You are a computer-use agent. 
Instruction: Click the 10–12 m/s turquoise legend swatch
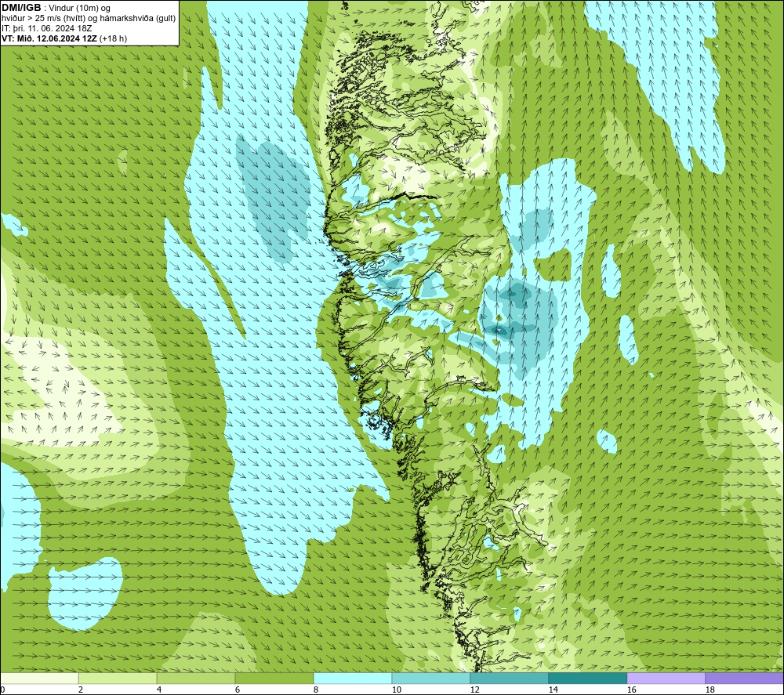coord(431,678)
